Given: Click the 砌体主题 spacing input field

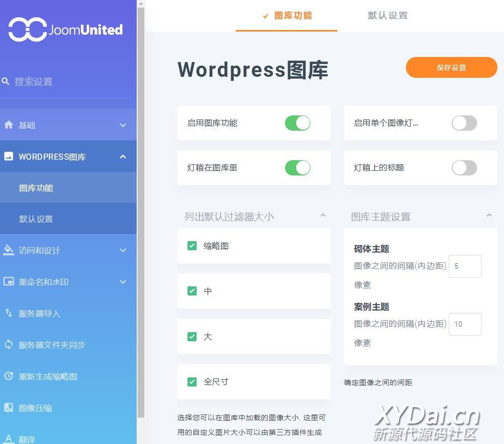Looking at the screenshot, I should pos(465,266).
